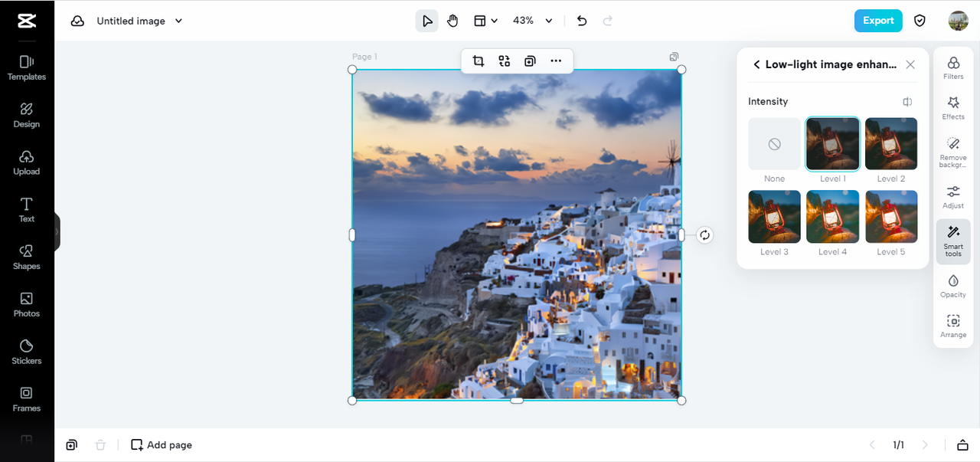
Task: Open the Shapes panel
Action: point(27,257)
